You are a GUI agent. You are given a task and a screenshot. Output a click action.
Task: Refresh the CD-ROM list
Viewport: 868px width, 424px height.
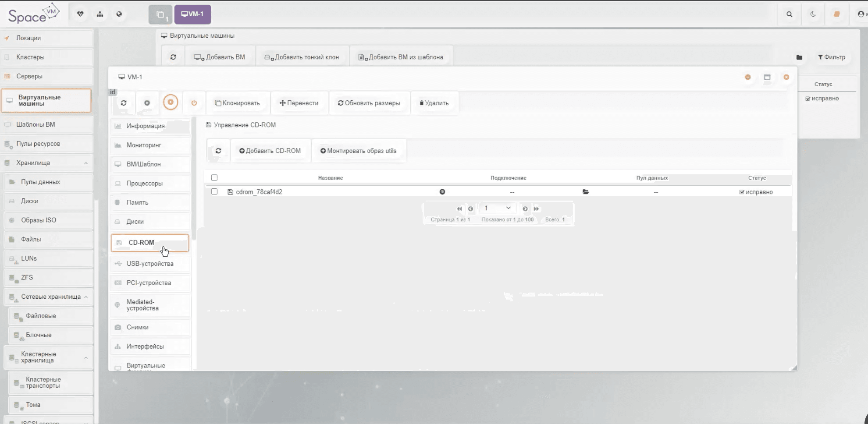click(x=218, y=151)
